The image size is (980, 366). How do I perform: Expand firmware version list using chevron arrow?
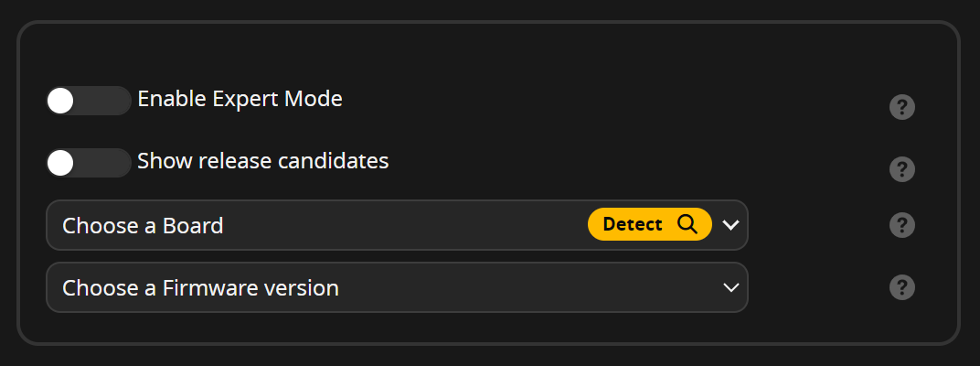pyautogui.click(x=730, y=287)
